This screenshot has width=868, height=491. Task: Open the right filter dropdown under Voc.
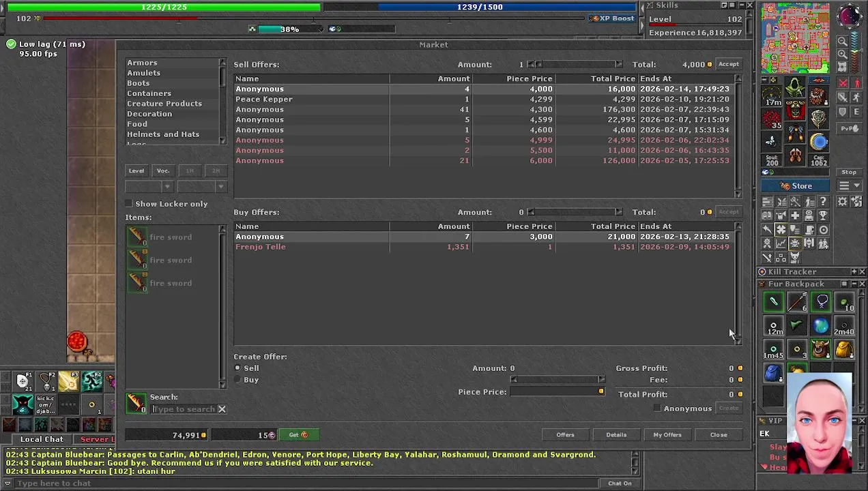[x=202, y=187]
